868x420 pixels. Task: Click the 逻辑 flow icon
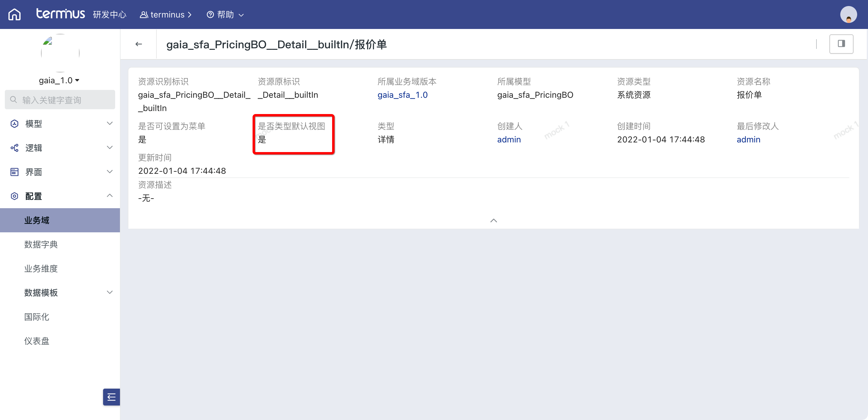click(x=14, y=148)
